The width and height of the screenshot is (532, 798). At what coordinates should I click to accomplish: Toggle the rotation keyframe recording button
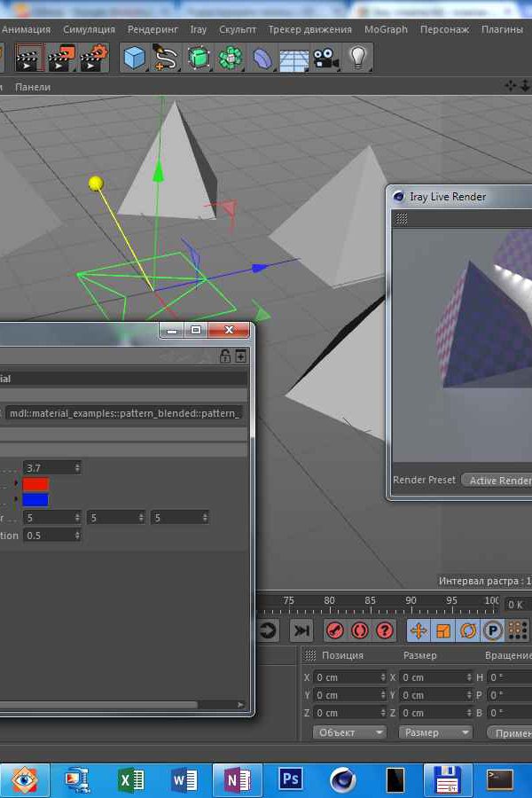coord(467,630)
